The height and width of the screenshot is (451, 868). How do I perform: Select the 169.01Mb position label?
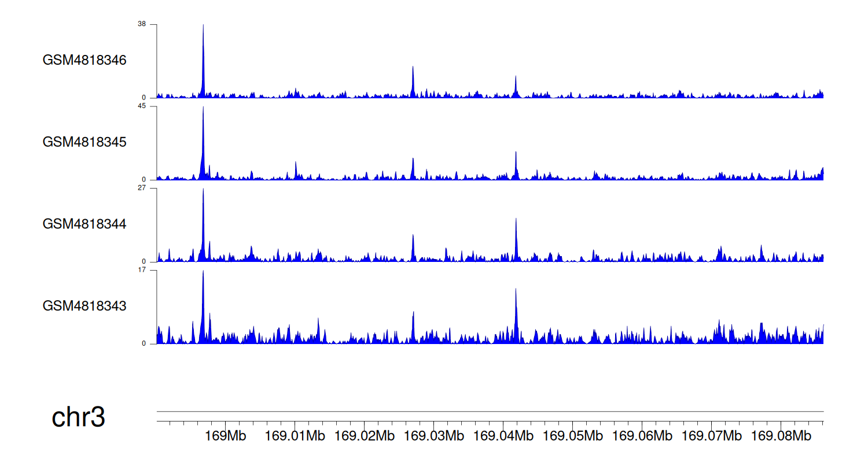(295, 435)
